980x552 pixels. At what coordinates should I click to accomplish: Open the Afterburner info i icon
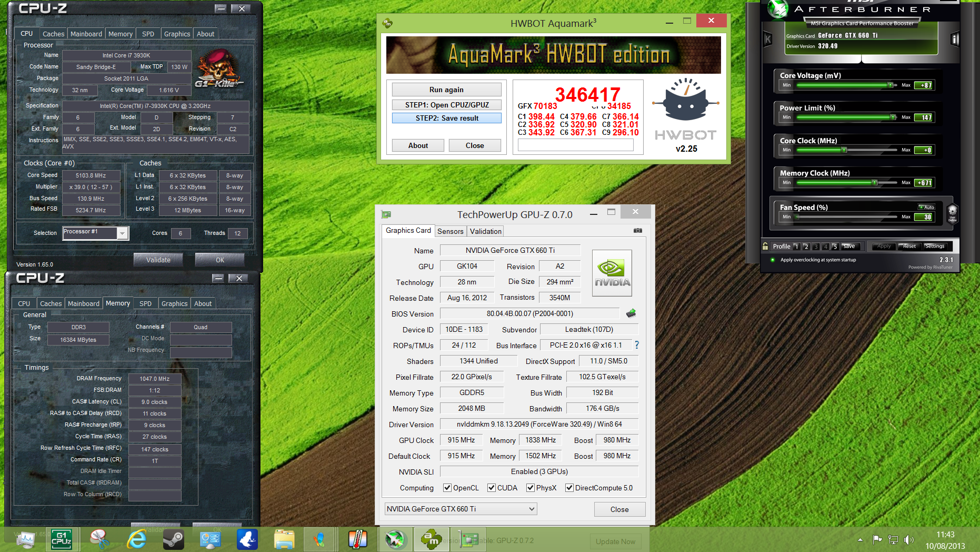tap(955, 39)
